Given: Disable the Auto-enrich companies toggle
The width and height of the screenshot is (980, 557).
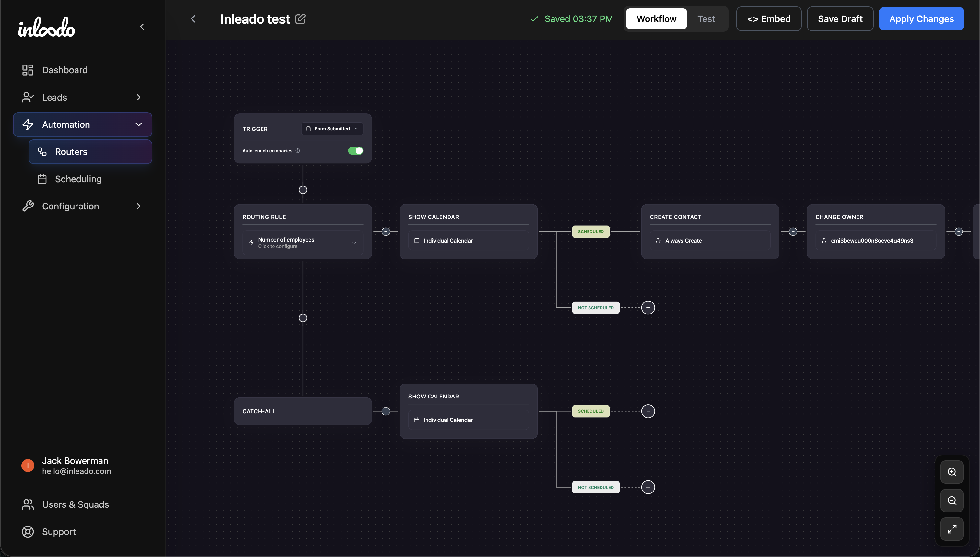Looking at the screenshot, I should pyautogui.click(x=355, y=150).
